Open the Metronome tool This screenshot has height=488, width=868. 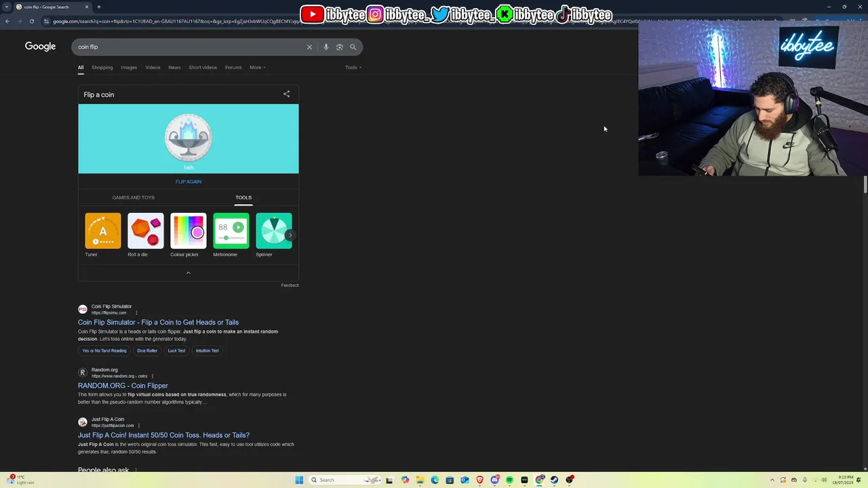click(x=231, y=235)
